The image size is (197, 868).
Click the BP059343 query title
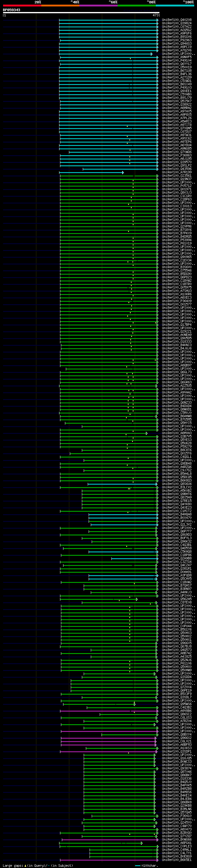pyautogui.click(x=11, y=10)
